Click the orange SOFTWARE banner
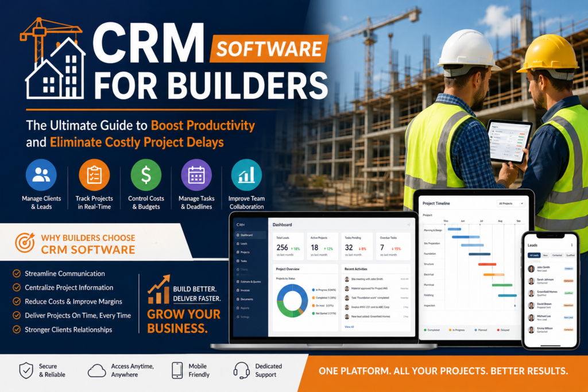Image resolution: width=588 pixels, height=392 pixels. (x=269, y=49)
